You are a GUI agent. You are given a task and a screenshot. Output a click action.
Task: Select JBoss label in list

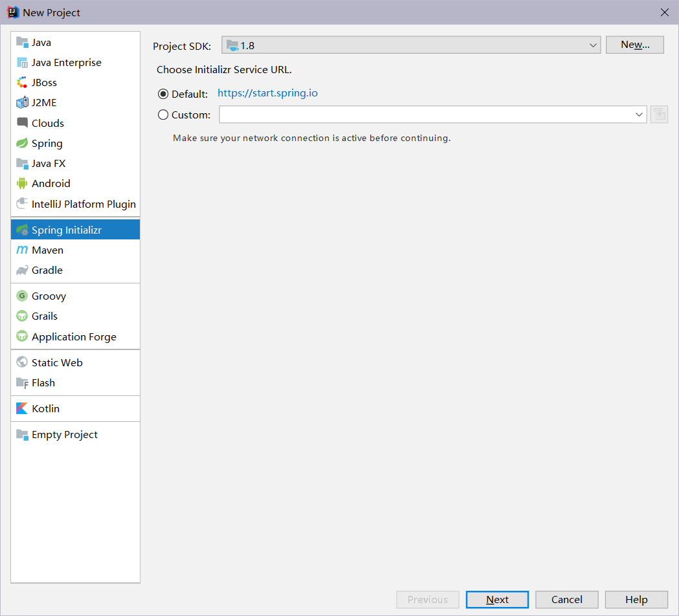(44, 82)
